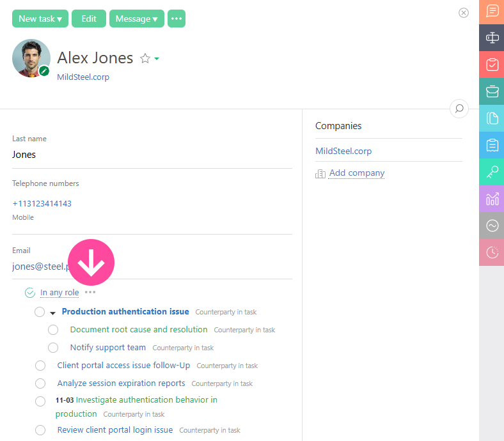Click the teal briefcase sidebar icon

coord(492,91)
